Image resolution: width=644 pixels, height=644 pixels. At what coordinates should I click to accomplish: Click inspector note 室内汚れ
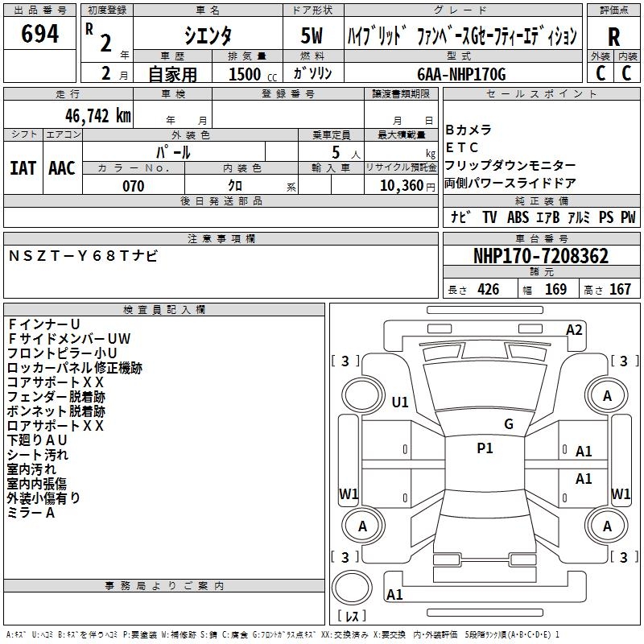(31, 469)
